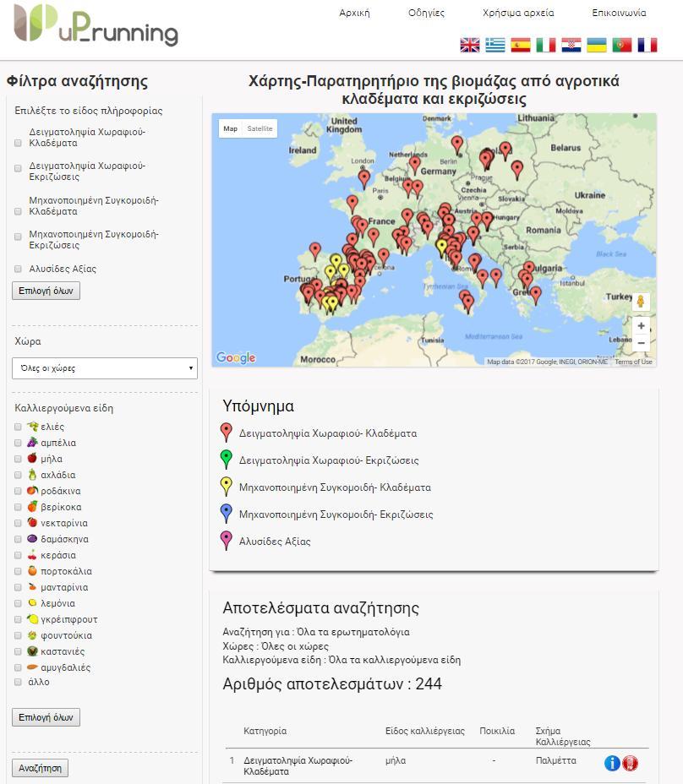
Task: Open Οδηγίες menu item
Action: coord(426,13)
